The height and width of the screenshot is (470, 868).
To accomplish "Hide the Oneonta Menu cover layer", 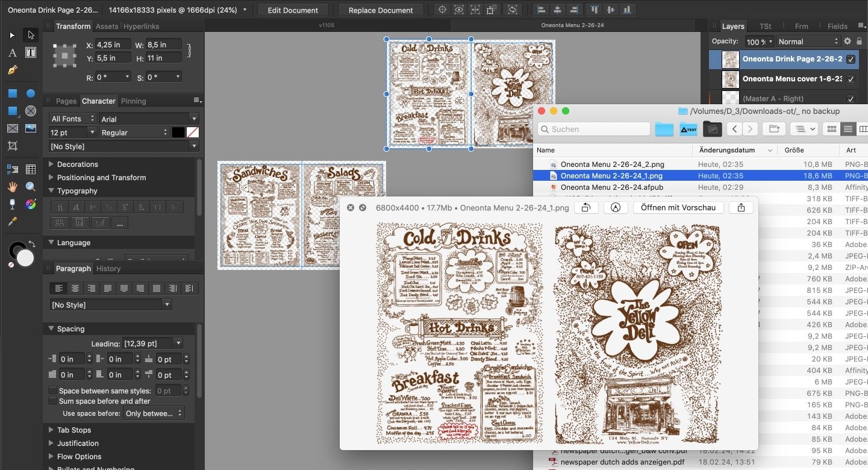I will [851, 79].
